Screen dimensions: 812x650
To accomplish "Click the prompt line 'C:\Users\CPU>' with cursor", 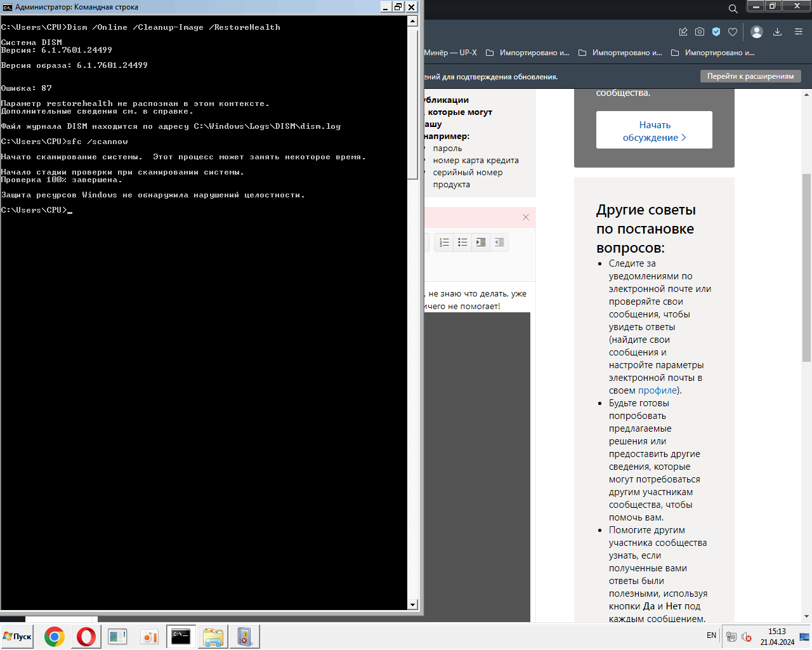I will (37, 210).
